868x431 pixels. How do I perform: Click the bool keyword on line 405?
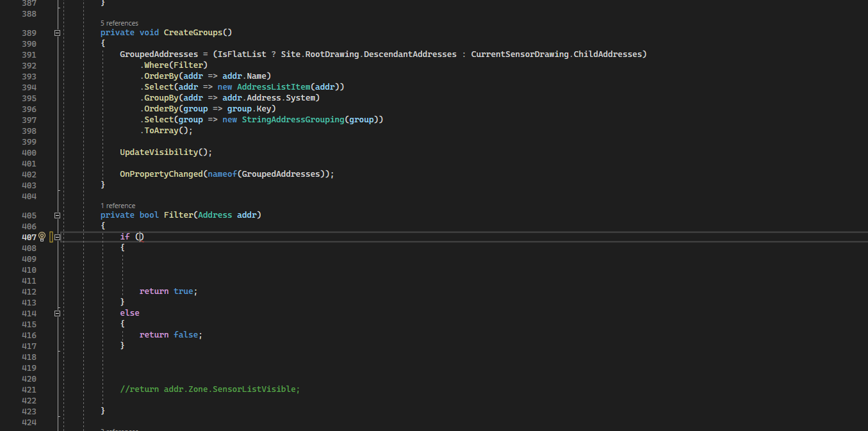149,215
